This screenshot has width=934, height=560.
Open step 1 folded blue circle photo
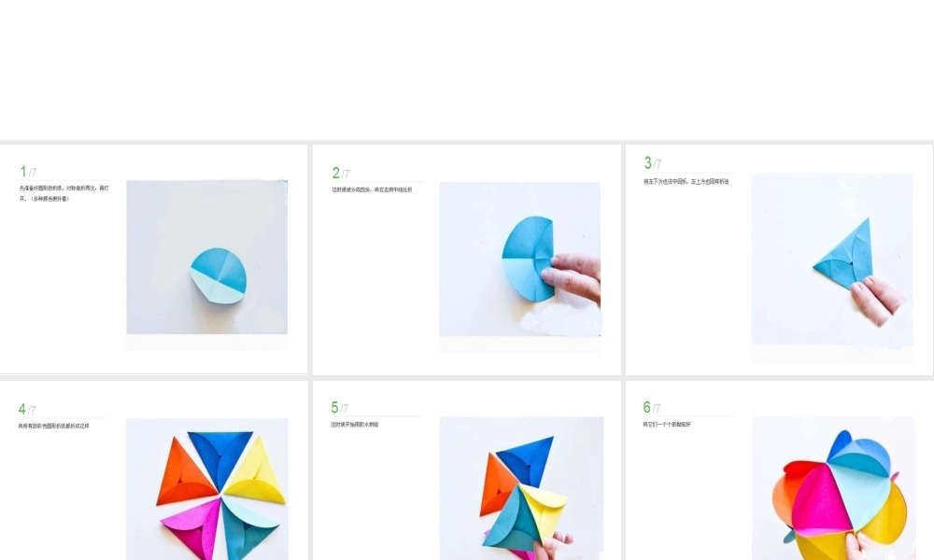coord(206,257)
